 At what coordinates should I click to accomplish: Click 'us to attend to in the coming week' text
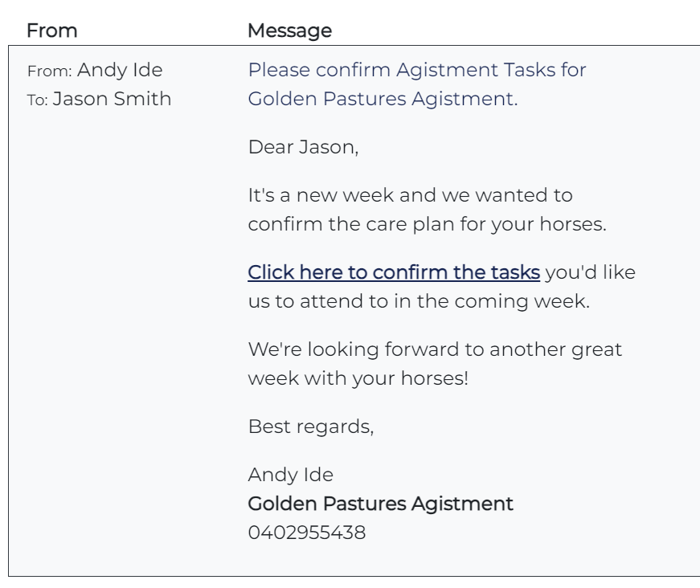coord(419,301)
